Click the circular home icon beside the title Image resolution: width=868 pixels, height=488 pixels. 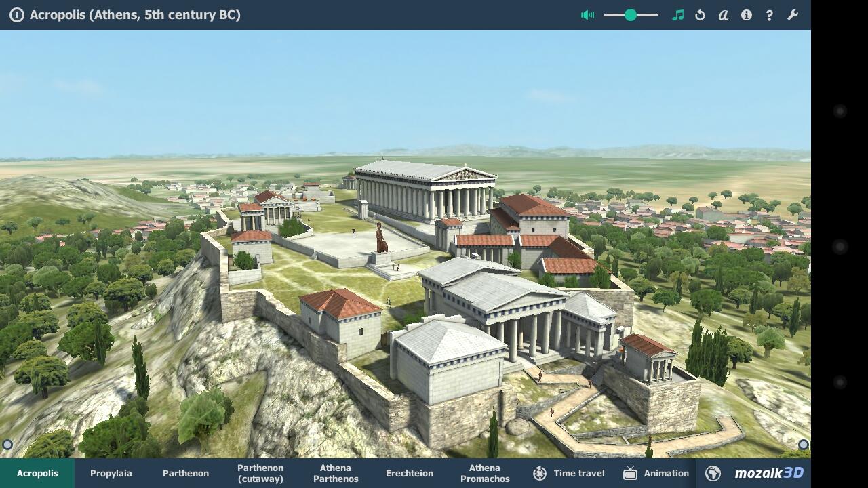[x=16, y=15]
